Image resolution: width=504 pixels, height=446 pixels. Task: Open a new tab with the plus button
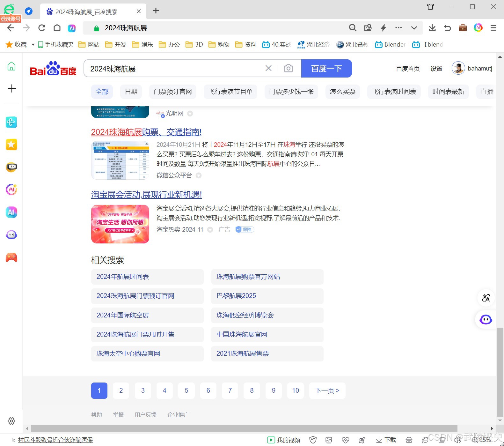click(156, 11)
